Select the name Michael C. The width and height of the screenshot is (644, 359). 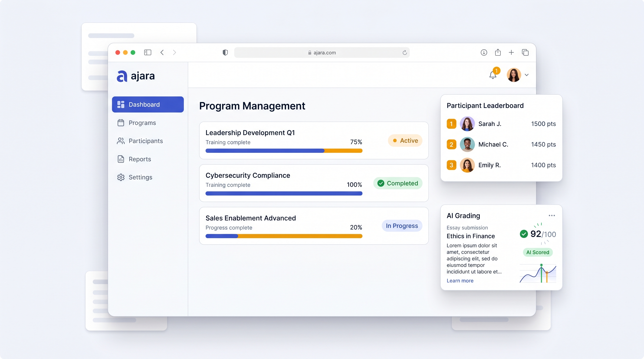pyautogui.click(x=493, y=144)
